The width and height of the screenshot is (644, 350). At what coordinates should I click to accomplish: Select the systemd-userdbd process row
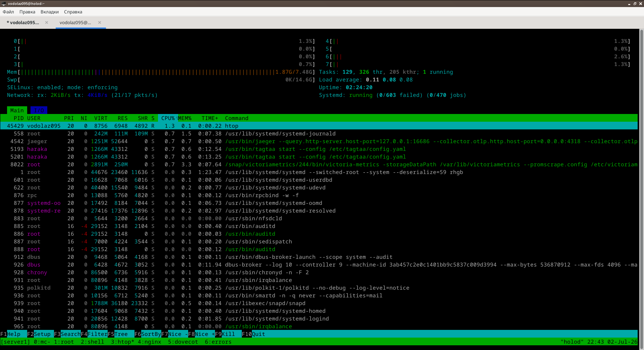point(319,180)
